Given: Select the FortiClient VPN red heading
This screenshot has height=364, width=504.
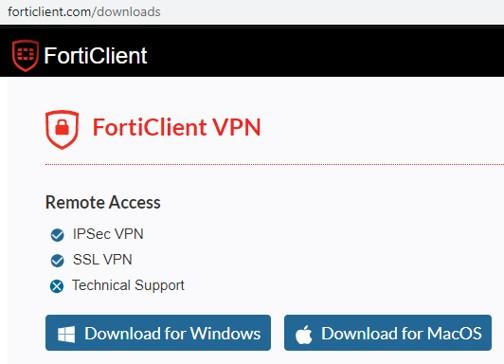Looking at the screenshot, I should (176, 127).
